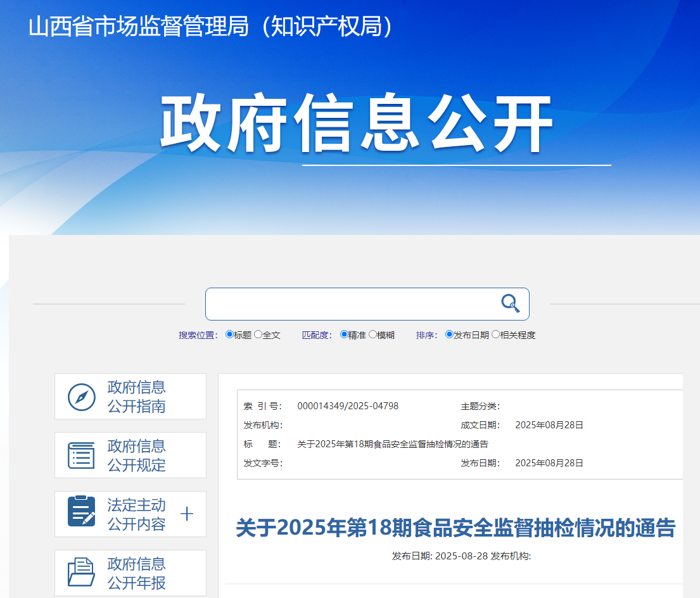Sort results by 相关程度
Image resolution: width=700 pixels, height=598 pixels.
[495, 334]
